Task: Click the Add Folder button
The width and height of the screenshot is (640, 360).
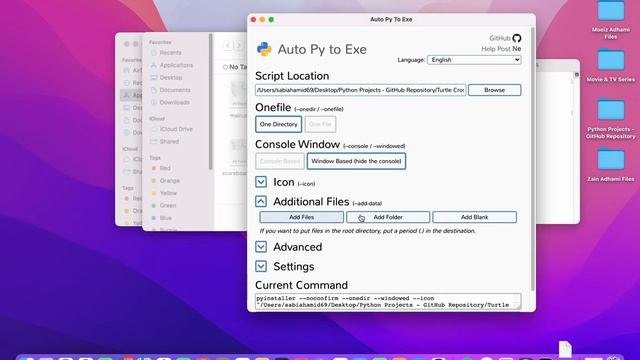Action: tap(388, 217)
